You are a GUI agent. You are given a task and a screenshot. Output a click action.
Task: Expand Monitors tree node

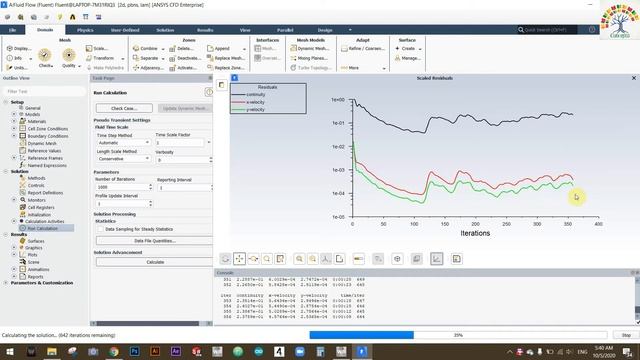tap(14, 200)
